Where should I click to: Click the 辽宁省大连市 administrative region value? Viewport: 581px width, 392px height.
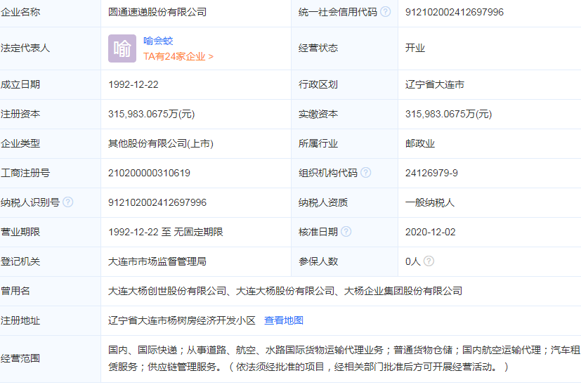tap(434, 84)
